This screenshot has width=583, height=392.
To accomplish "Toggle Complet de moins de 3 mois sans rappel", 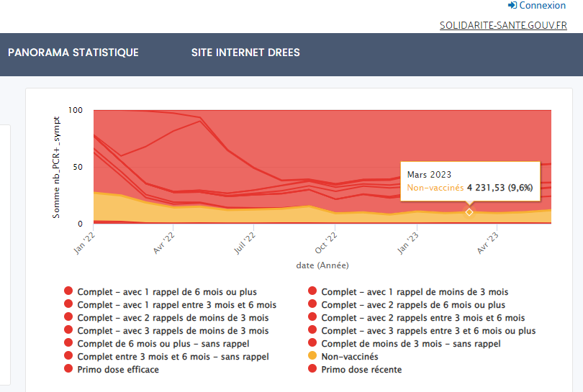I will point(312,343).
